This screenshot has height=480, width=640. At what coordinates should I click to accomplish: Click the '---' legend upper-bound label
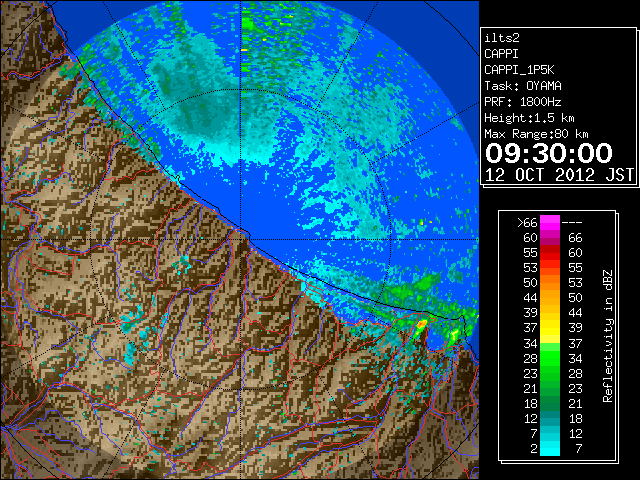[x=572, y=223]
